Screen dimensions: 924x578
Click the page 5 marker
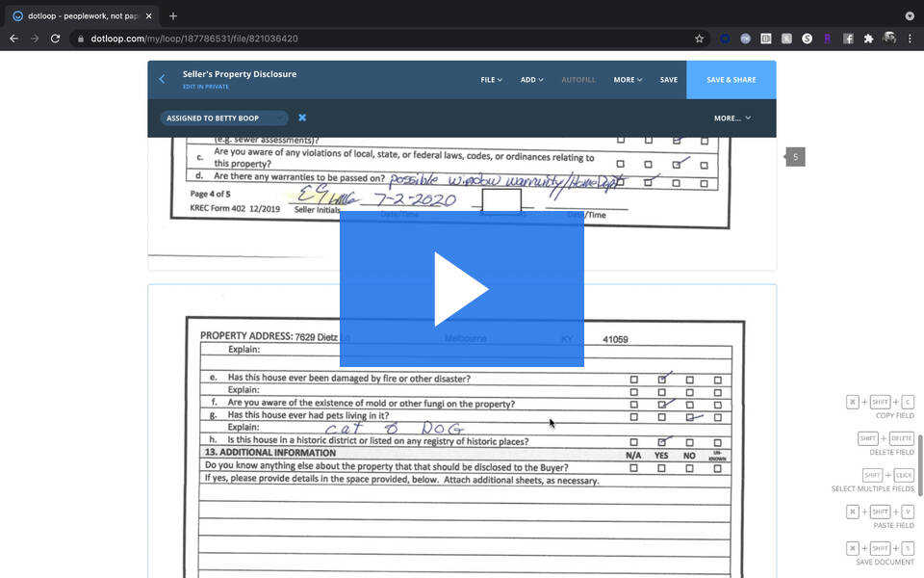[x=795, y=157]
